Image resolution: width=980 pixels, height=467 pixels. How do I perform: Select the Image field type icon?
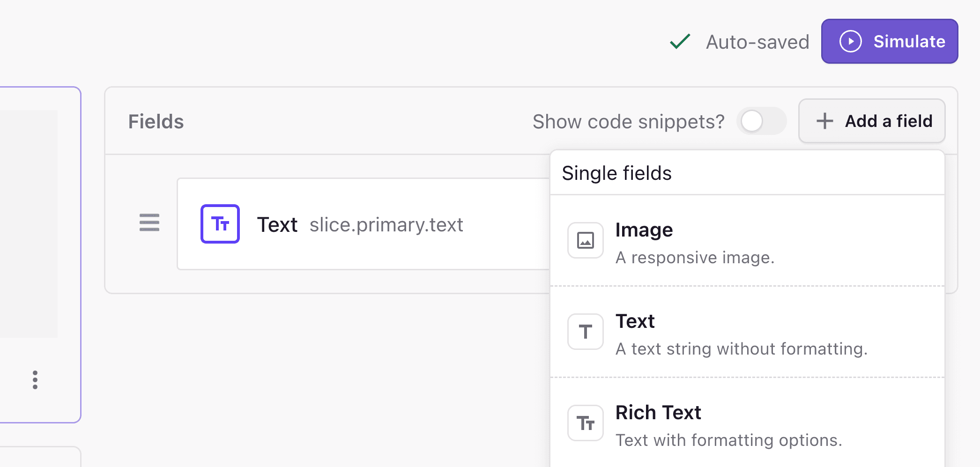point(585,240)
